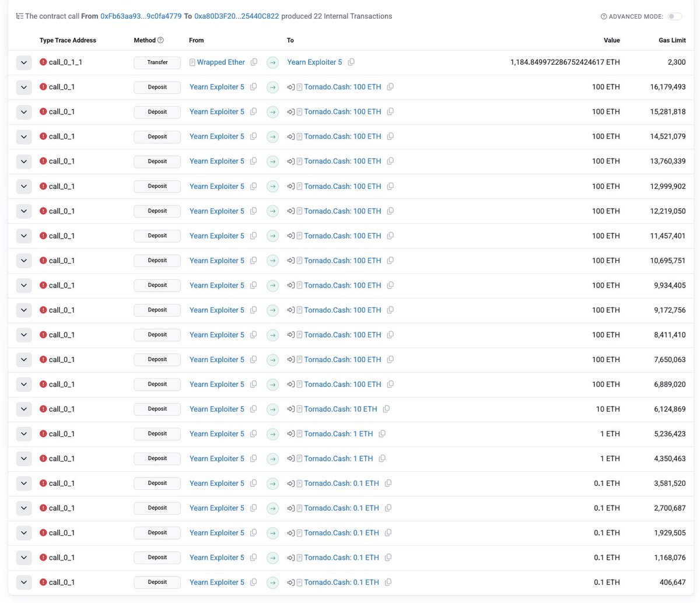Copy Tornado.Cash: 1 ETH address in gas 5,236,423 row

pyautogui.click(x=382, y=434)
